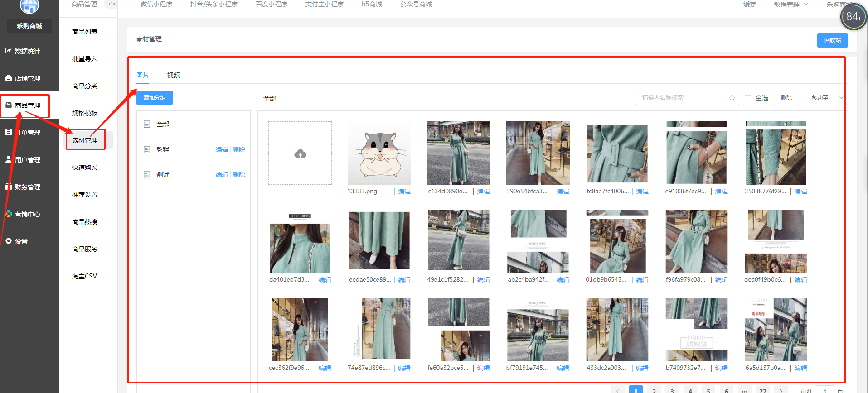868x393 pixels.
Task: Click the pagination ellipsis button
Action: click(745, 391)
